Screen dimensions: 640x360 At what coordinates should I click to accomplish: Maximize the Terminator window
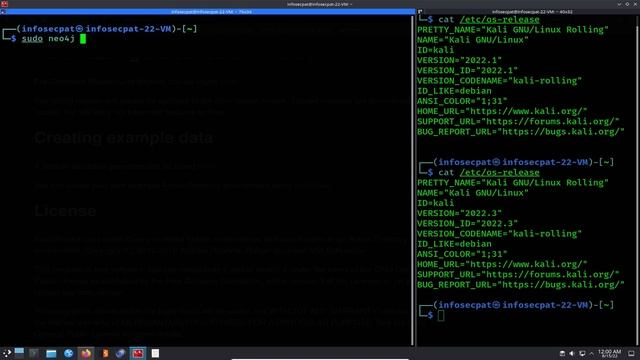pos(627,4)
